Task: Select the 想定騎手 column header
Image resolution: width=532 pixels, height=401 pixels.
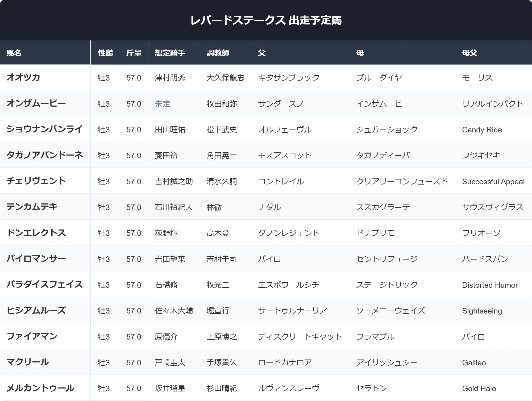Action: (x=170, y=53)
